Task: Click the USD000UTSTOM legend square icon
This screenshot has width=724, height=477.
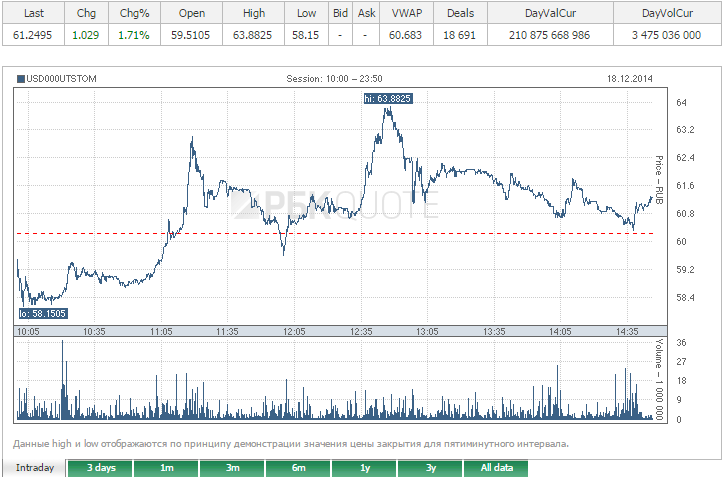Action: pos(21,78)
